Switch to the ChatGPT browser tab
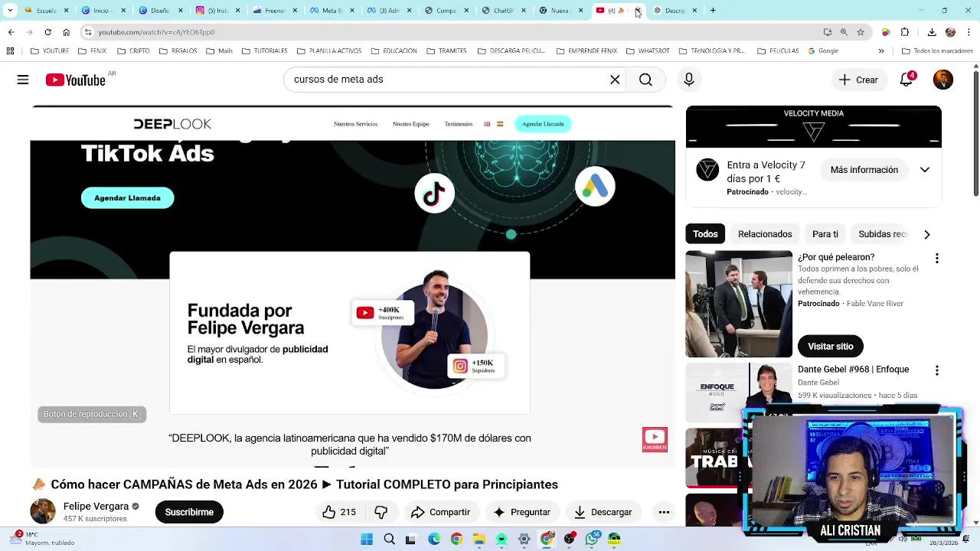This screenshot has width=980, height=551. point(504,11)
